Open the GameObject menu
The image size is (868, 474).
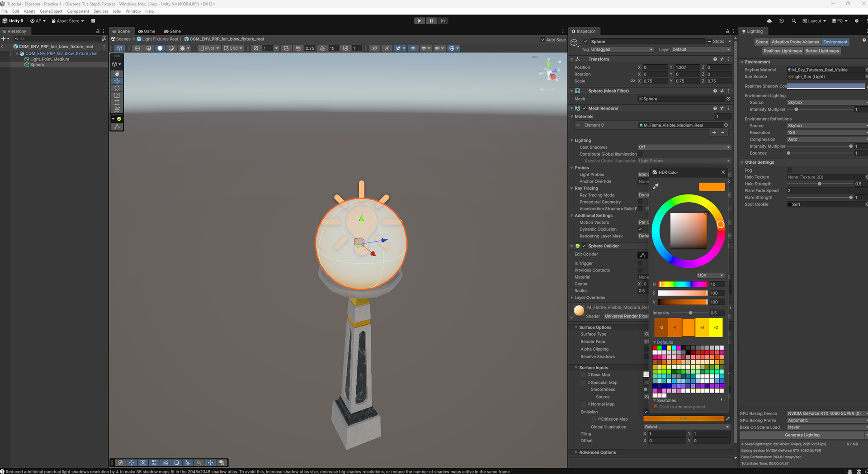[51, 11]
